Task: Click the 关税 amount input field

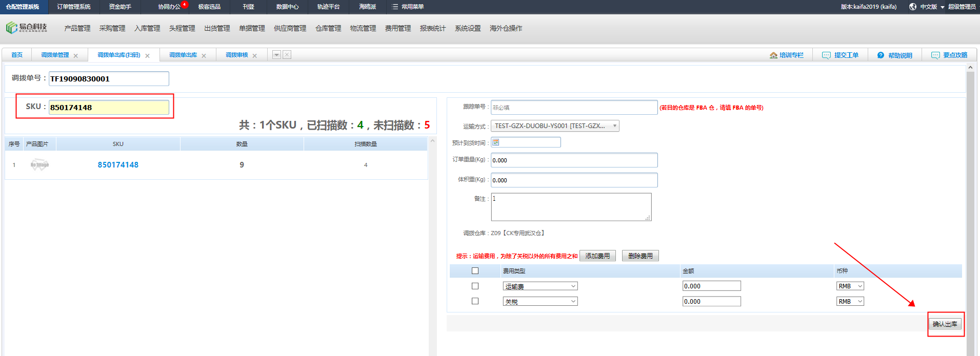Action: (711, 301)
